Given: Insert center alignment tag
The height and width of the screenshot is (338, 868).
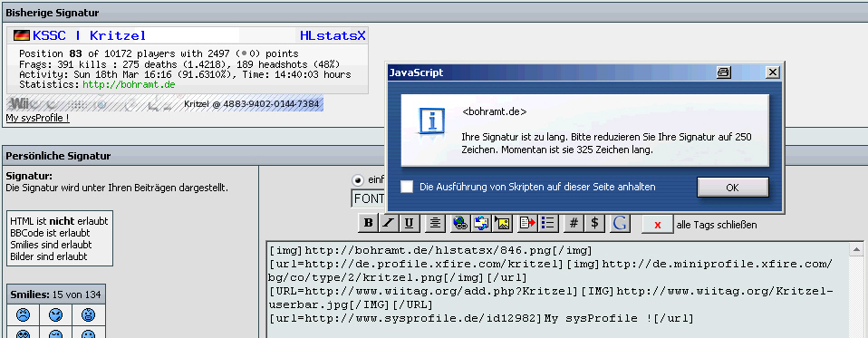Looking at the screenshot, I should (x=436, y=223).
